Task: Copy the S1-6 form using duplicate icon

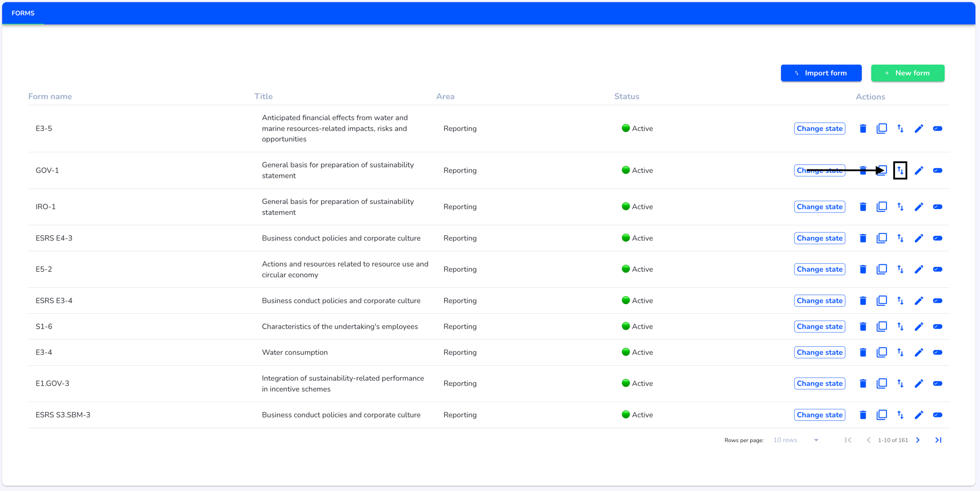Action: point(882,326)
